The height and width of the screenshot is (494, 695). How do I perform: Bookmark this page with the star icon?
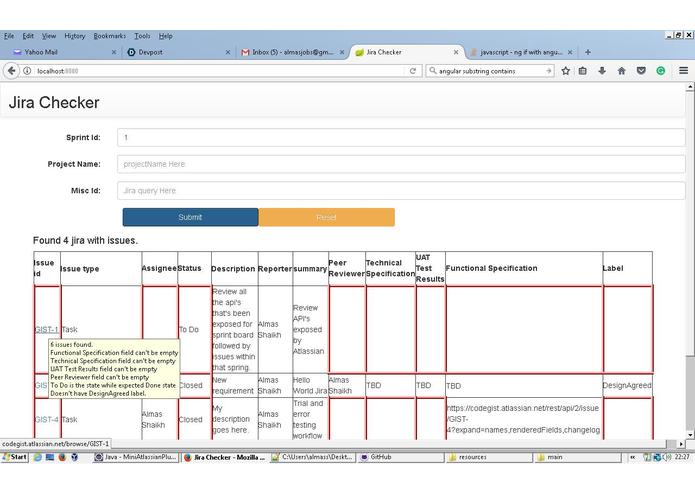566,71
